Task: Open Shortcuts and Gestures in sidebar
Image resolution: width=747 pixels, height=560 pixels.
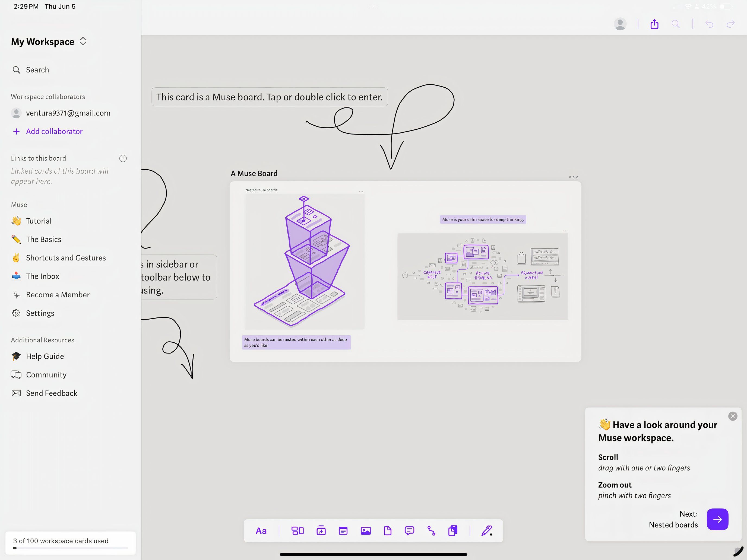Action: pos(65,258)
